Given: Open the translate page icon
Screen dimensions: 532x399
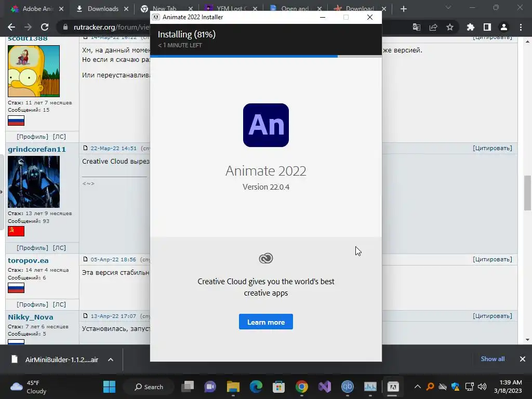Looking at the screenshot, I should pos(417,27).
